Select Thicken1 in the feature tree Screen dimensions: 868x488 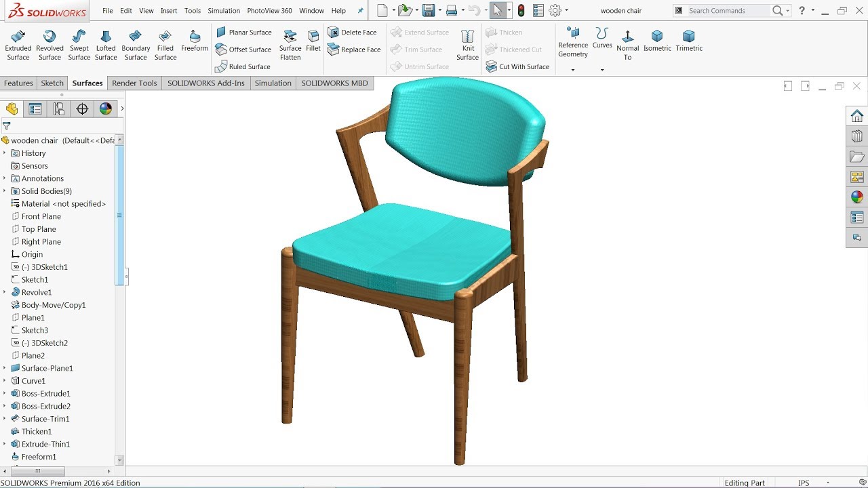click(37, 432)
